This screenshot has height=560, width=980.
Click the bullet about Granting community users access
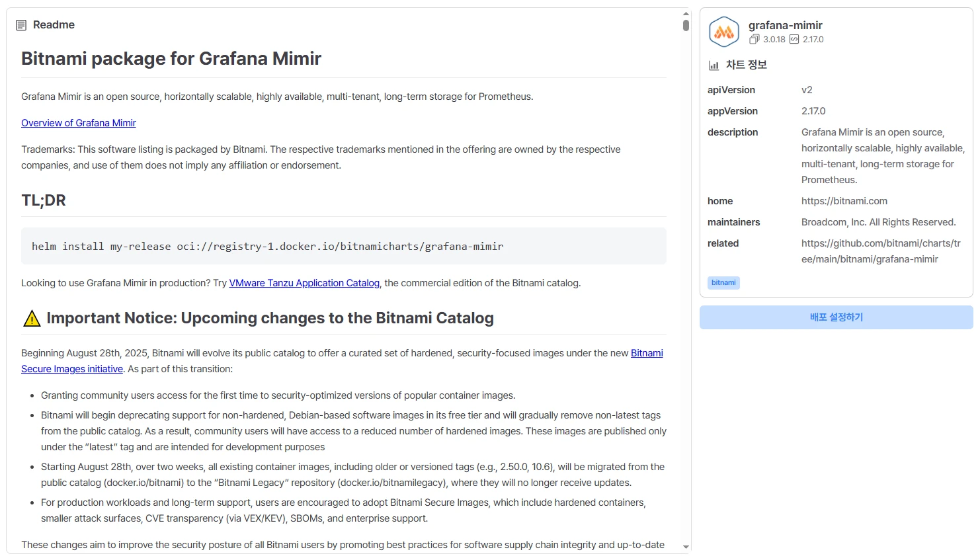tap(278, 395)
